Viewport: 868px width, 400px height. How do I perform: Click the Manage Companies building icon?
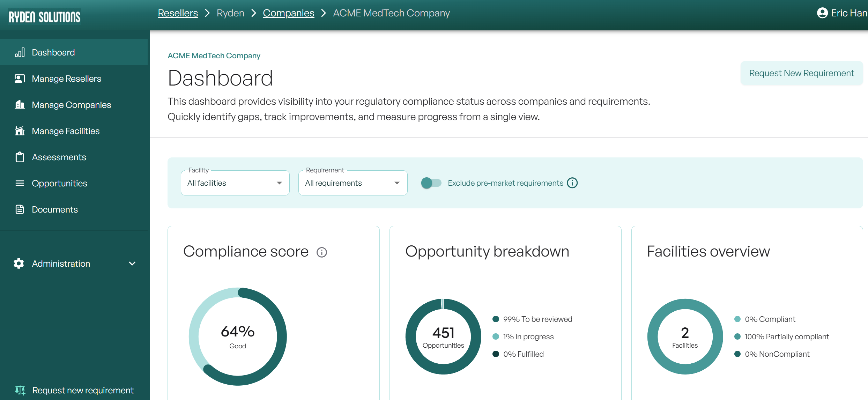[x=20, y=105]
